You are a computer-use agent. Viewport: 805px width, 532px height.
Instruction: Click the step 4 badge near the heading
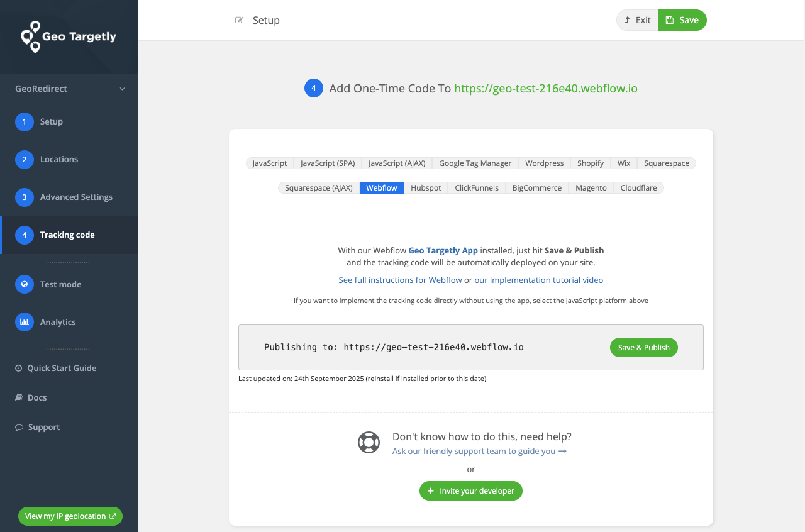[313, 88]
